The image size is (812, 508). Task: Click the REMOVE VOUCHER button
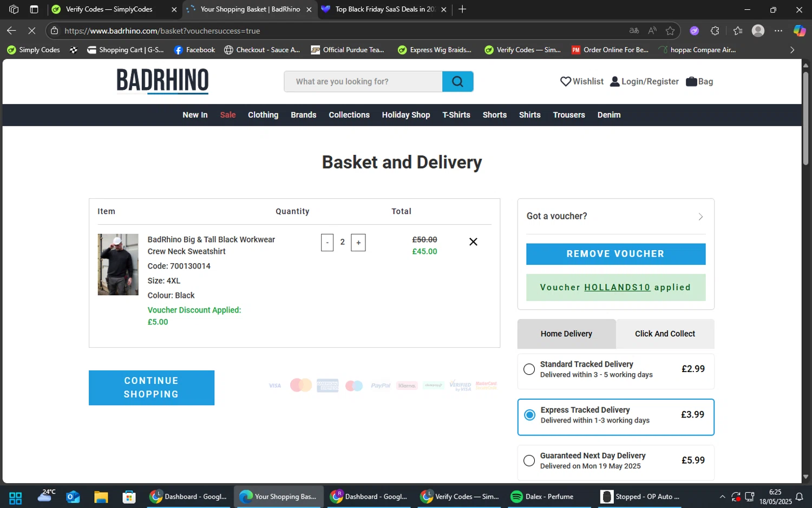point(616,254)
